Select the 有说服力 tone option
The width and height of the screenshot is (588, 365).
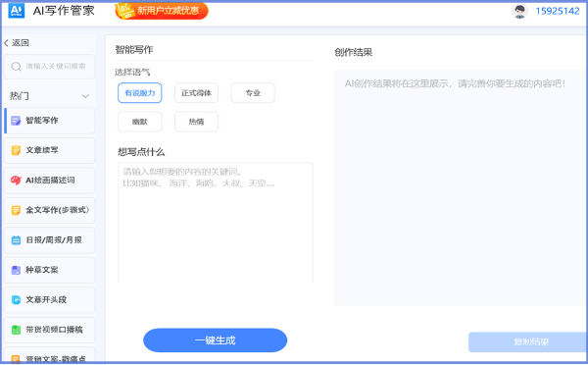[140, 93]
